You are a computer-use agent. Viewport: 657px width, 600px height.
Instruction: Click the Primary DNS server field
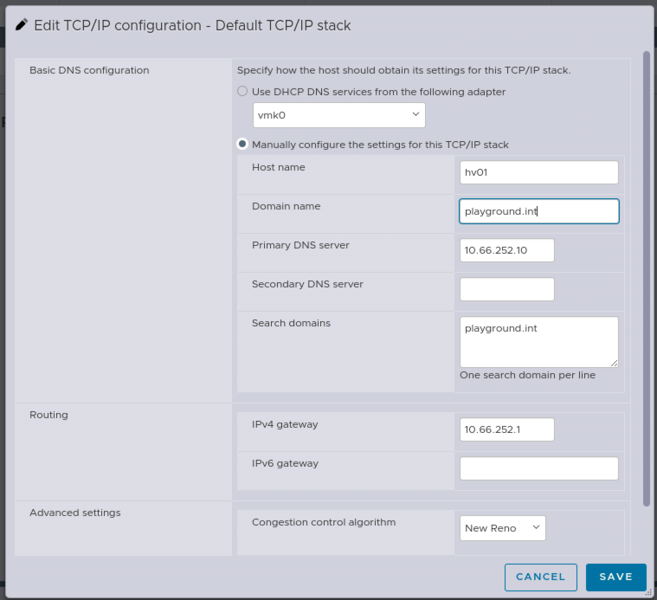pos(506,250)
